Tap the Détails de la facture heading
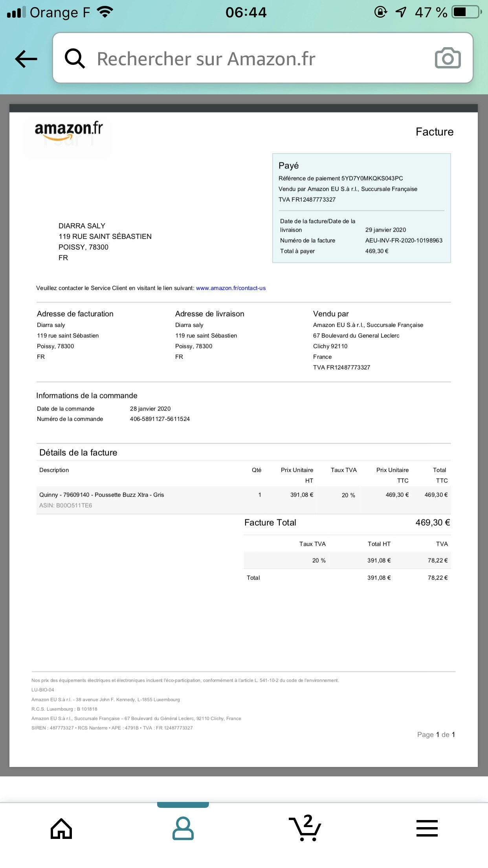This screenshot has width=488, height=868. pyautogui.click(x=78, y=452)
